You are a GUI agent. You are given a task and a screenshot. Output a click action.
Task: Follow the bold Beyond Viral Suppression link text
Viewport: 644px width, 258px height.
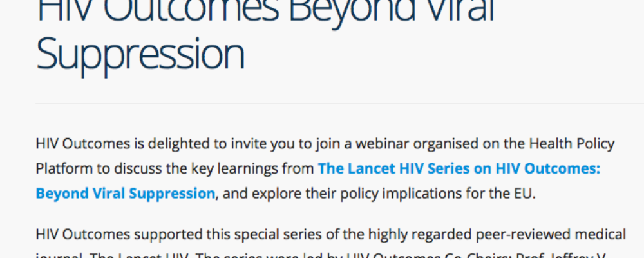(126, 193)
